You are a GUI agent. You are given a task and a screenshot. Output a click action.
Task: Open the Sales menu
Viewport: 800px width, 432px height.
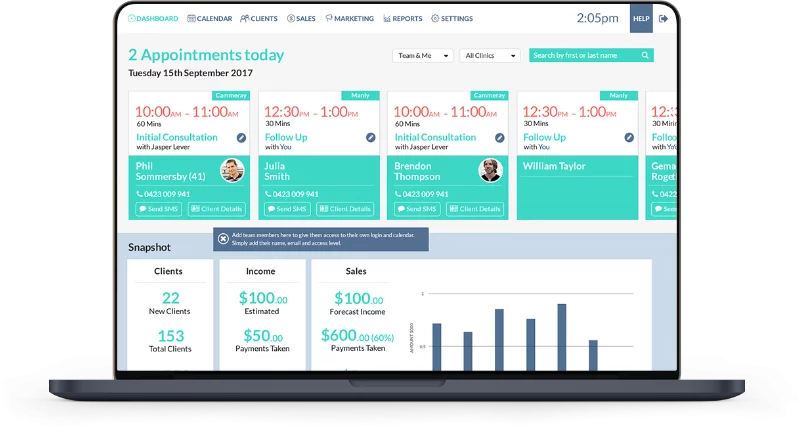coord(301,18)
